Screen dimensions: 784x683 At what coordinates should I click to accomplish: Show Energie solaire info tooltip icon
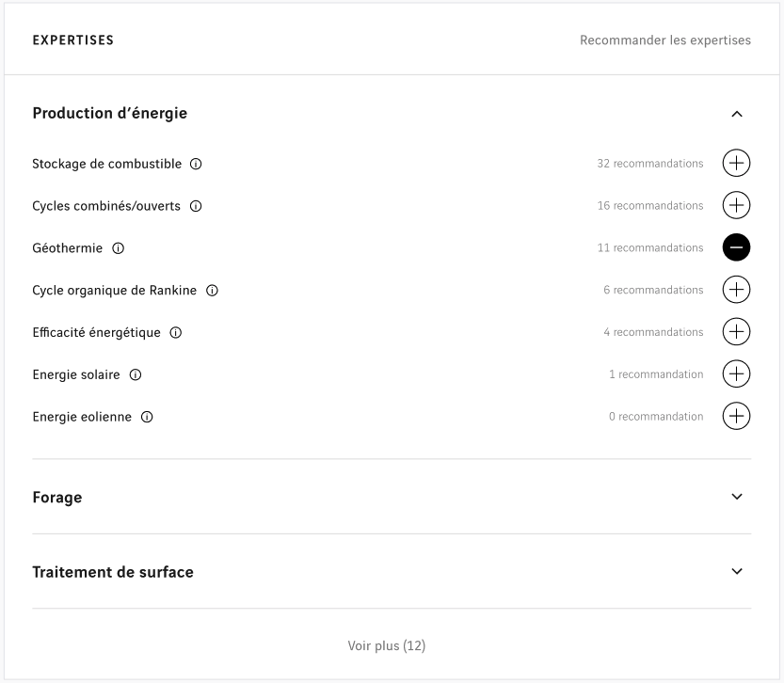pyautogui.click(x=136, y=374)
